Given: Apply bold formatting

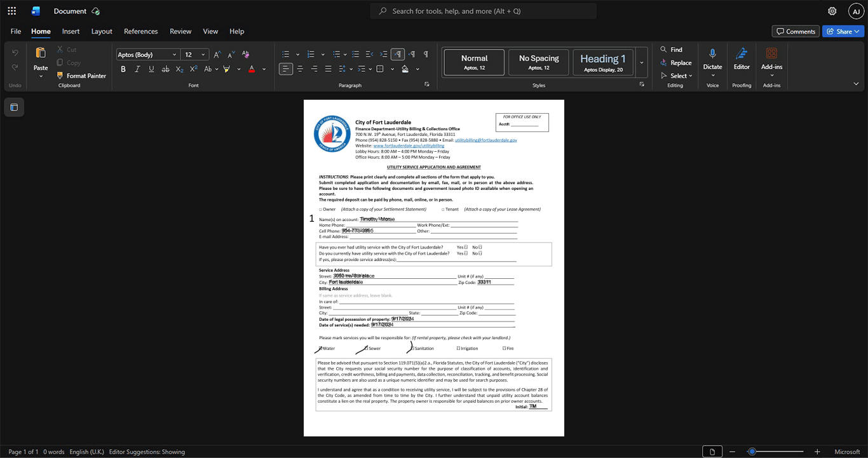Looking at the screenshot, I should [x=123, y=69].
